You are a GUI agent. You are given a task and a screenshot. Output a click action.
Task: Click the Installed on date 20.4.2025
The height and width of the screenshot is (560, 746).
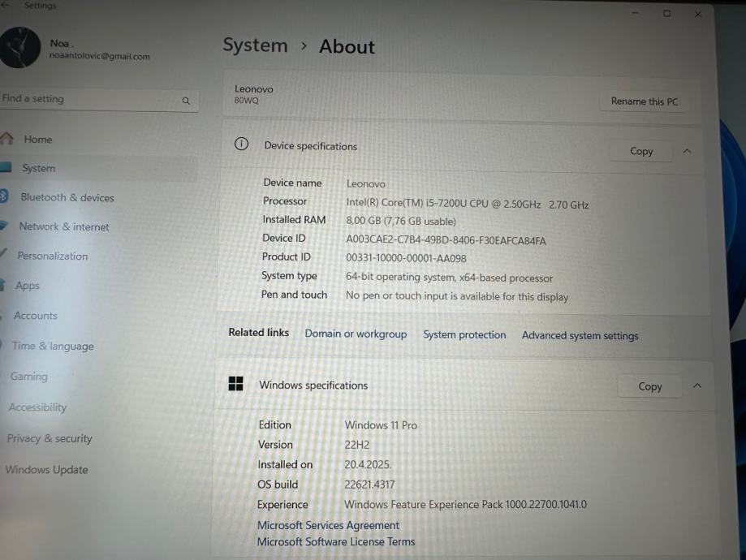367,464
